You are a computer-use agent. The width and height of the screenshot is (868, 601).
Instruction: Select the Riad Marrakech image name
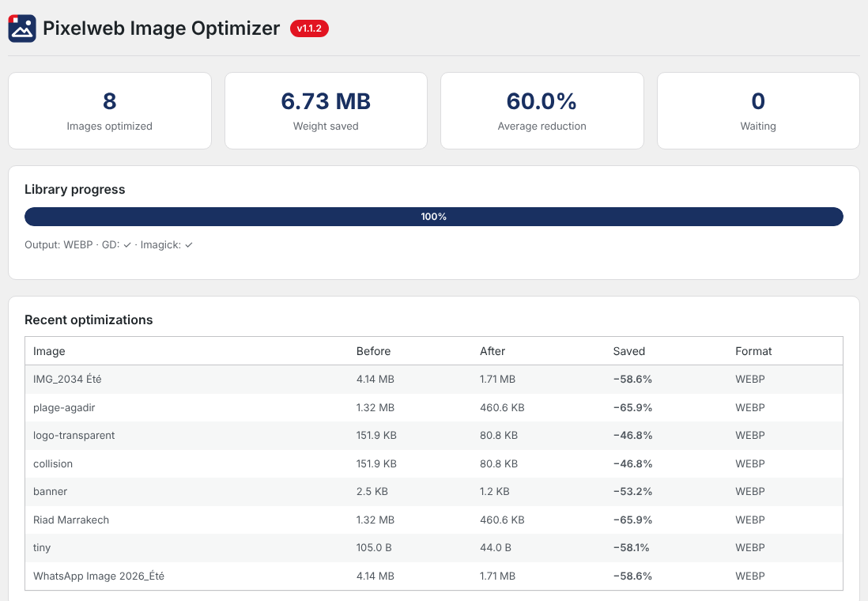coord(71,520)
